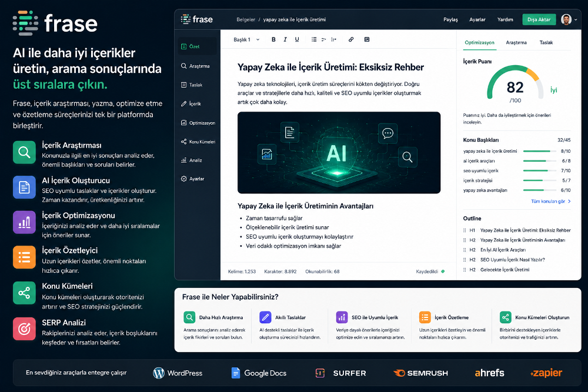
Task: Apply italic formatting from the toolbar
Action: [x=285, y=39]
